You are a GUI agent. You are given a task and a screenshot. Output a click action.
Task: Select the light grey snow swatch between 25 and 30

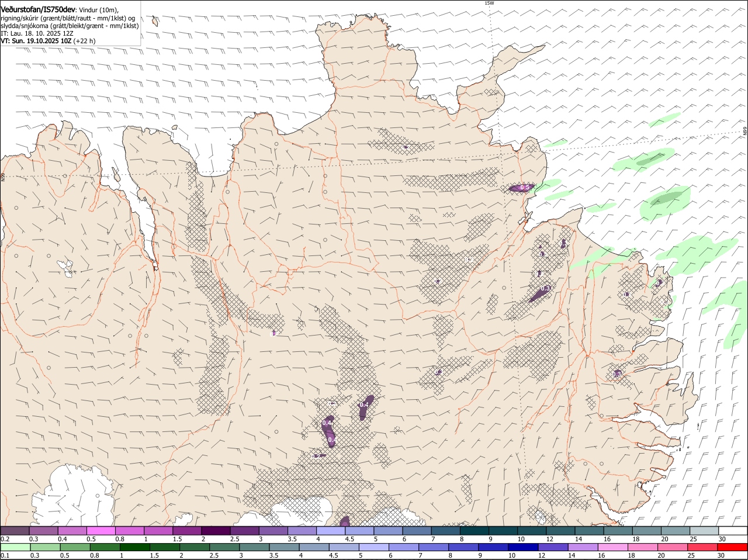704,530
